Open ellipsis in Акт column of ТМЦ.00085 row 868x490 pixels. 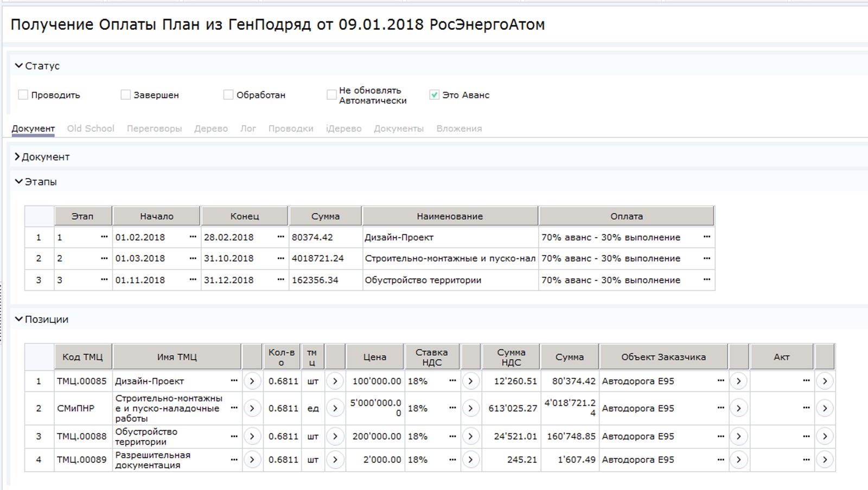click(x=806, y=380)
